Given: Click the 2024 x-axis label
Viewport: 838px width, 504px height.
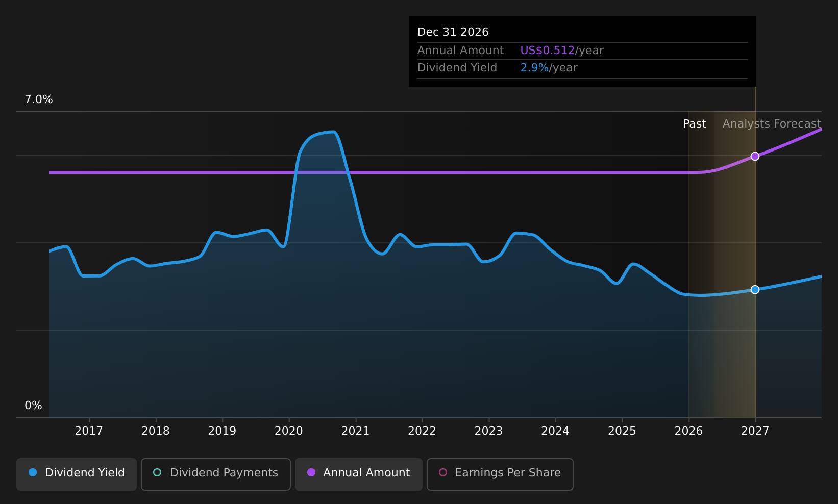Looking at the screenshot, I should [x=555, y=431].
